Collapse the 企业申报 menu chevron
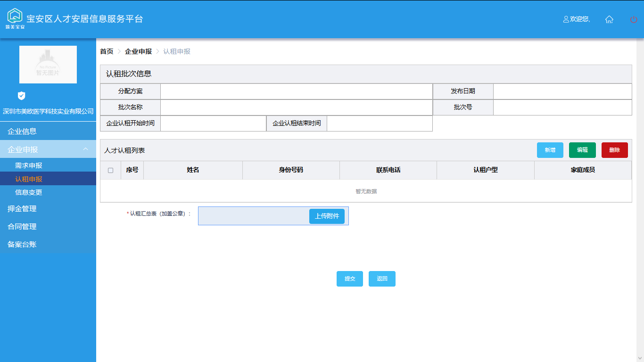Screen dimensions: 644x362 [x=85, y=149]
